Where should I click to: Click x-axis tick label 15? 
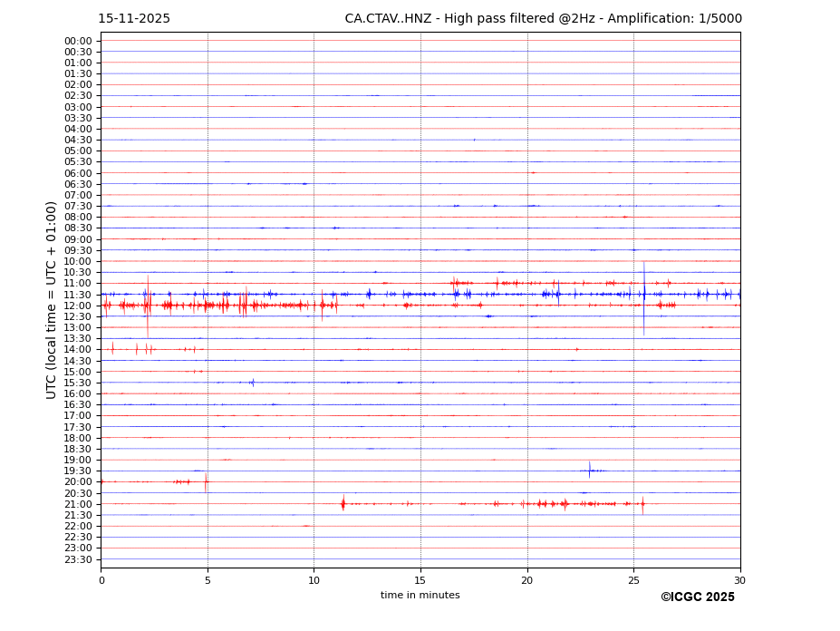coord(420,581)
